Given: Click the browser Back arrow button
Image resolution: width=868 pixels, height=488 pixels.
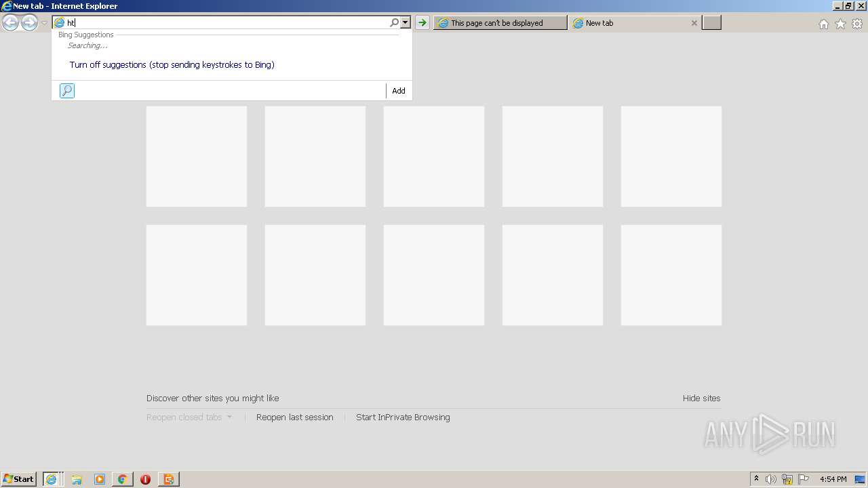Looking at the screenshot, I should [11, 23].
